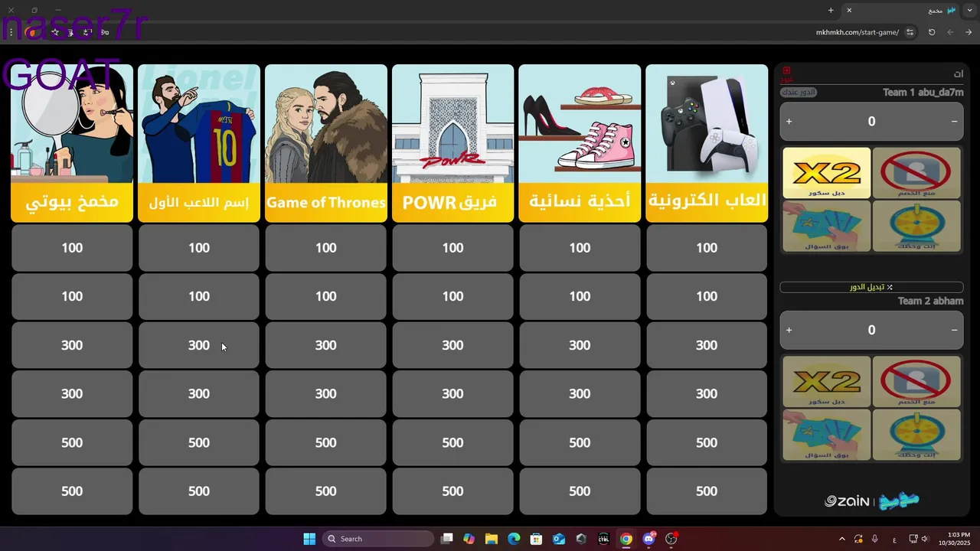Switch to Chrome in the taskbar

click(626, 539)
